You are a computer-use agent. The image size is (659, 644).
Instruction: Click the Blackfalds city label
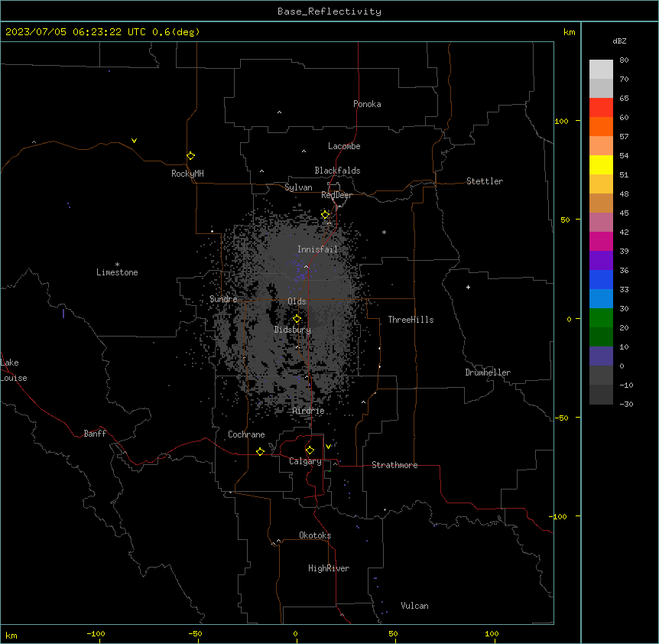point(337,171)
